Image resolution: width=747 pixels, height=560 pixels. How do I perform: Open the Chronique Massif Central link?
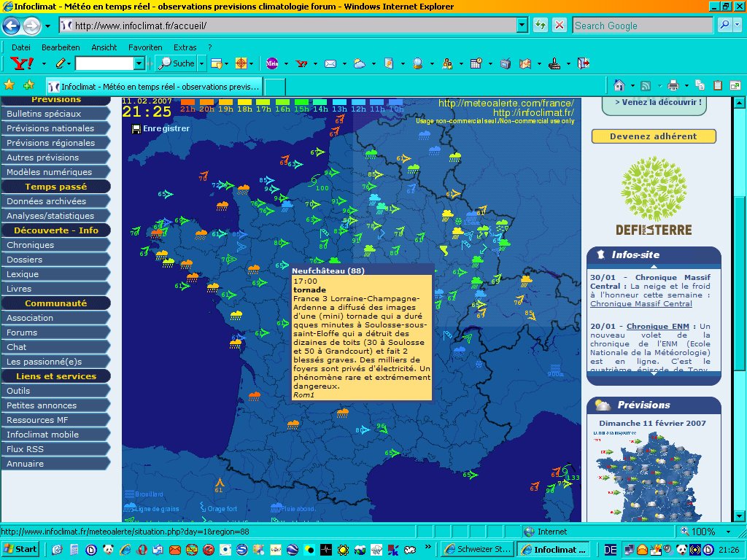click(x=640, y=304)
